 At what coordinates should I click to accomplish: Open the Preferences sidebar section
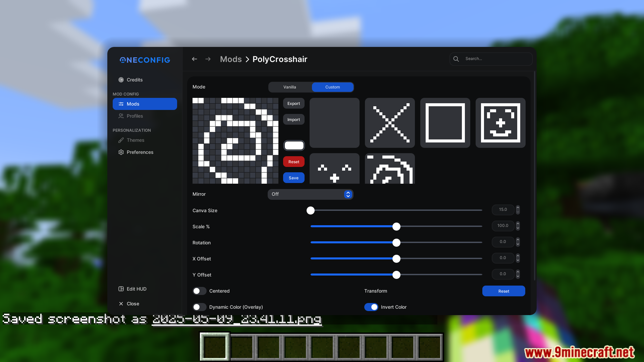(x=145, y=152)
